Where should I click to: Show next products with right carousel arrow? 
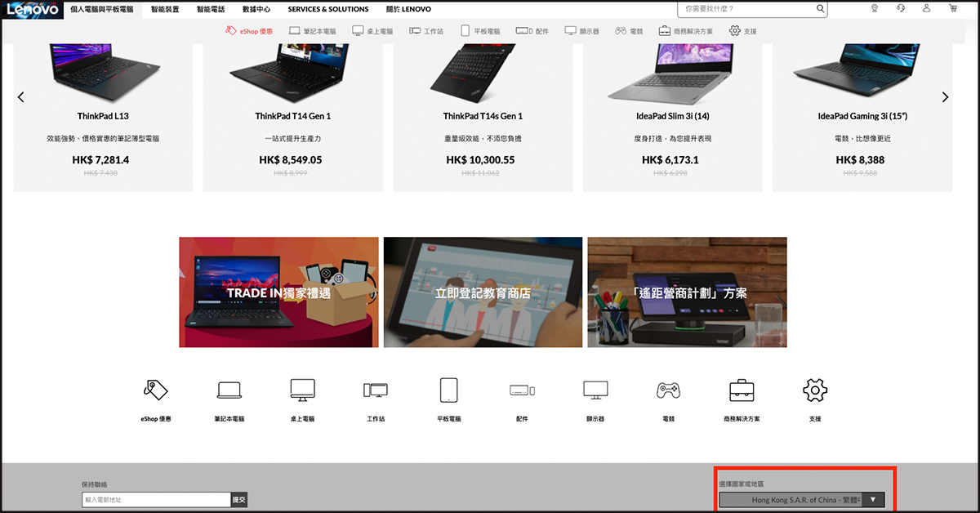point(946,97)
